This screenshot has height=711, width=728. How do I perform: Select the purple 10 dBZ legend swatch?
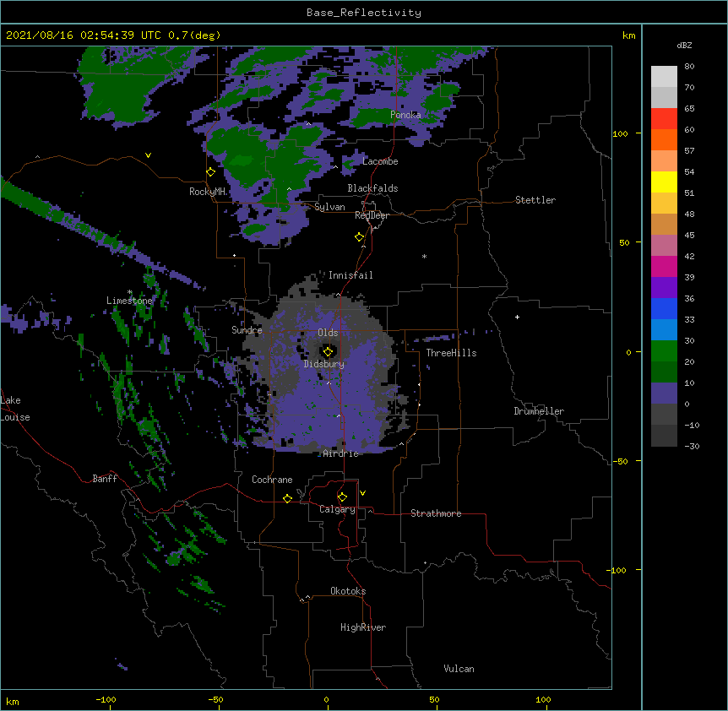664,393
